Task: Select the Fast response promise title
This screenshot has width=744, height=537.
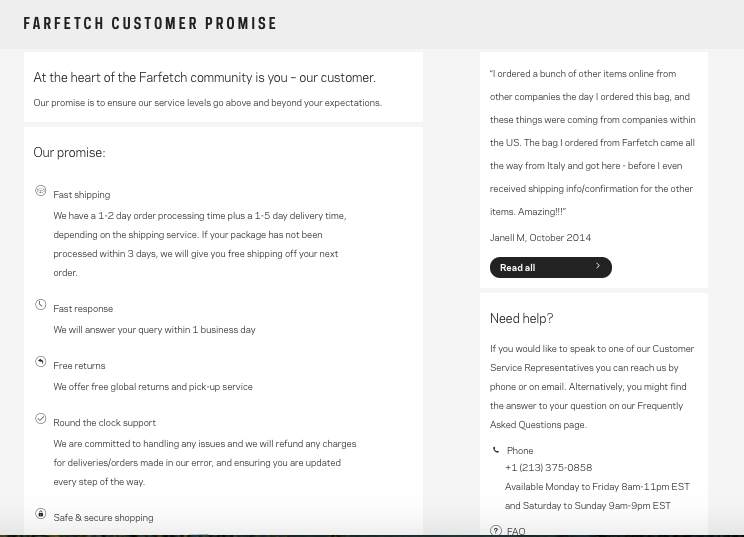Action: pyautogui.click(x=83, y=309)
